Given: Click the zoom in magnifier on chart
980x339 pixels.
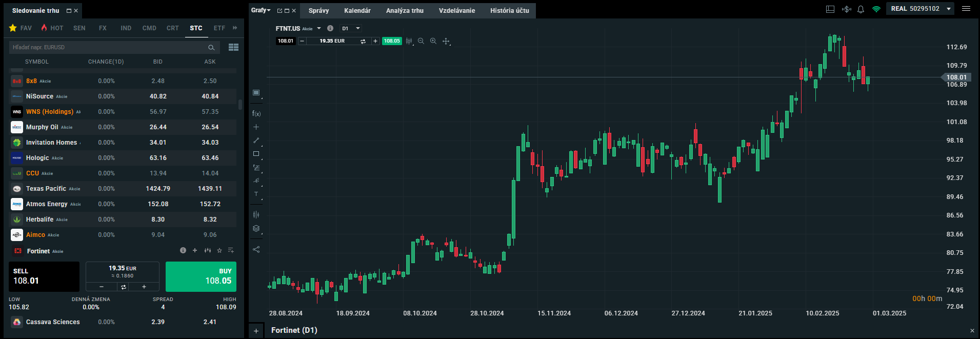Looking at the screenshot, I should [433, 41].
